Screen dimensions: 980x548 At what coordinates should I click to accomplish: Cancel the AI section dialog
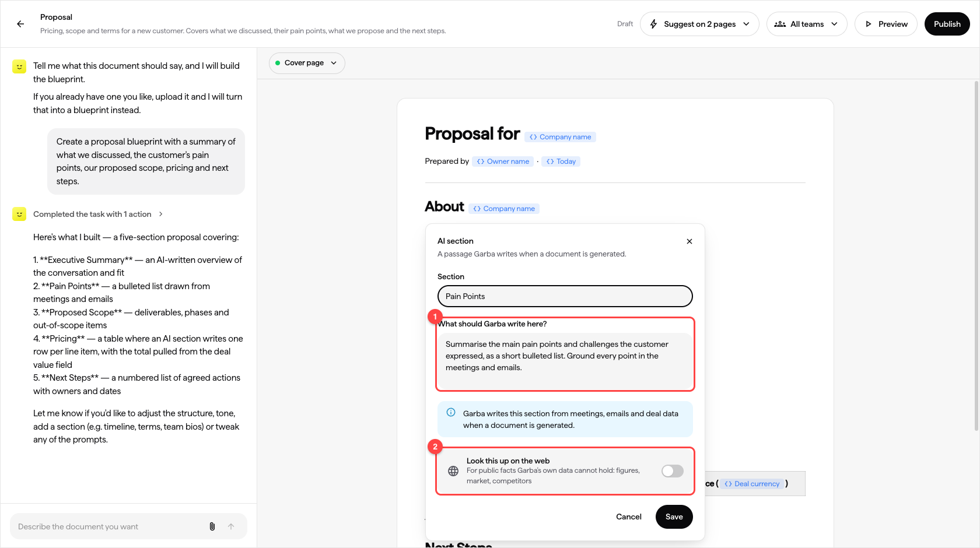coord(629,517)
